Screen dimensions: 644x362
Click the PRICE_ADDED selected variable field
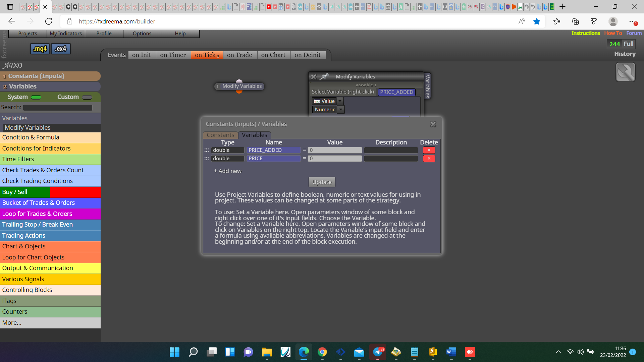tap(397, 92)
